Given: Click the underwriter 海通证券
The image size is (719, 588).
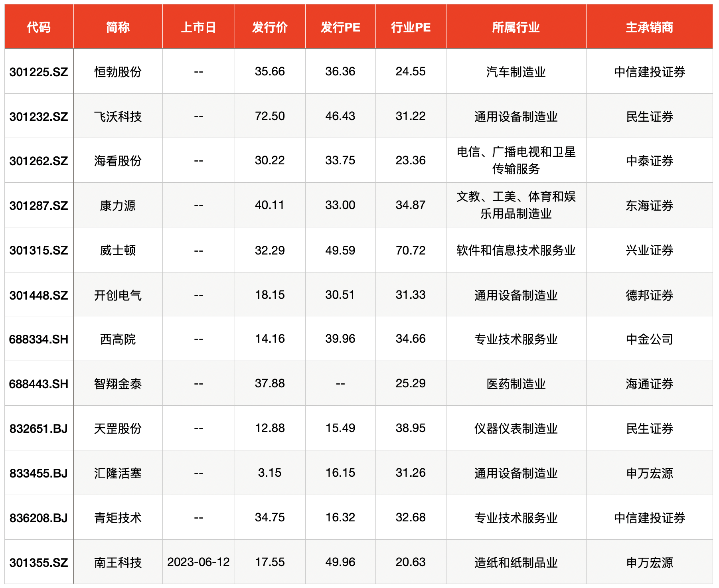Looking at the screenshot, I should 649,384.
